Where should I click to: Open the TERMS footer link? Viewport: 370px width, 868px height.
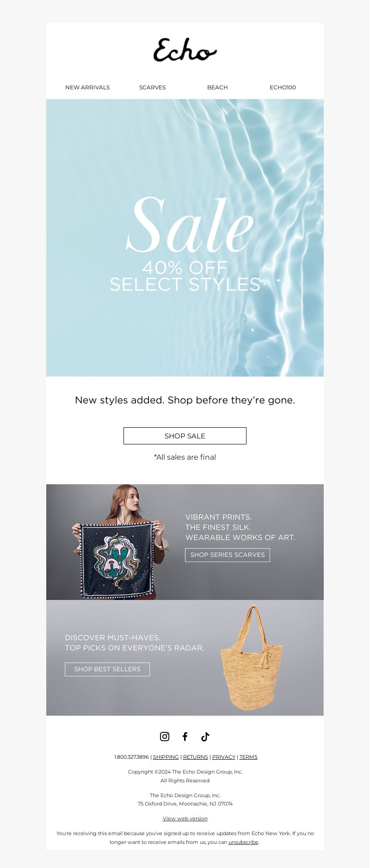248,757
